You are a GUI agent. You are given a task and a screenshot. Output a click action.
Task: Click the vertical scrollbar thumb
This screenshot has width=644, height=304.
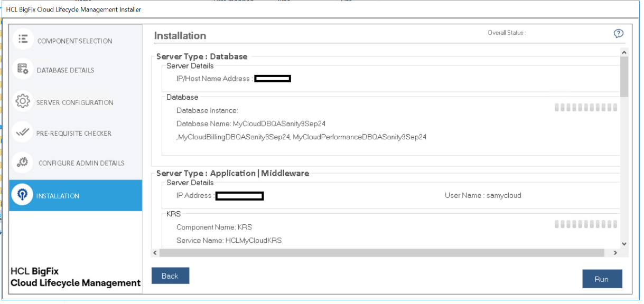click(x=624, y=77)
